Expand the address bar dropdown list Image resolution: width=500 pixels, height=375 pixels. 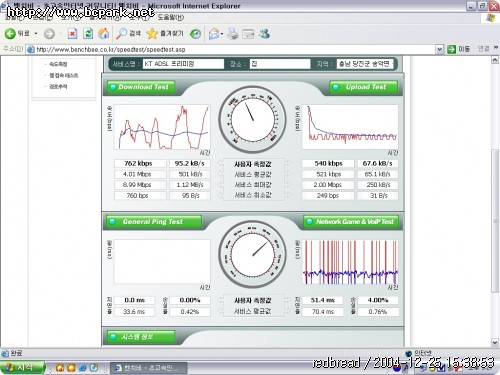point(439,49)
